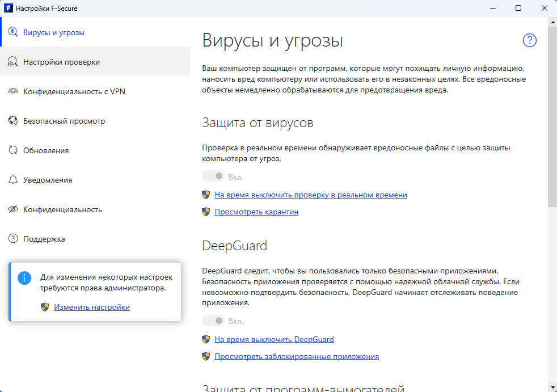This screenshot has height=392, width=557.
Task: Open Просмотреть заблокированные приложения link
Action: point(297,356)
